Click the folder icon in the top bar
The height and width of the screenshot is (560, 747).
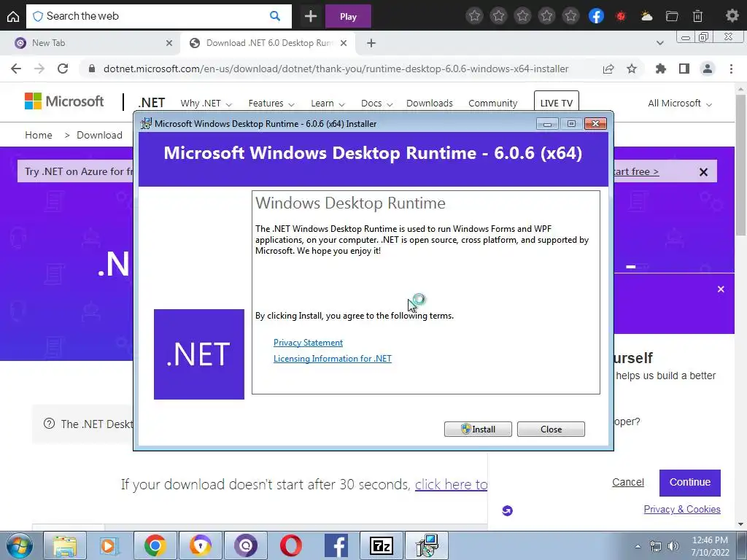[672, 16]
